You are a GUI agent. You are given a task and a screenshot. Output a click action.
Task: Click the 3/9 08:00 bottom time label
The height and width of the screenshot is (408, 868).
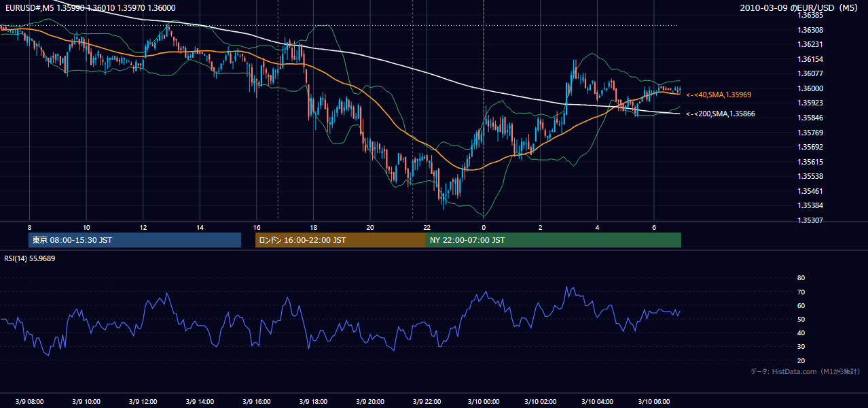pyautogui.click(x=29, y=401)
